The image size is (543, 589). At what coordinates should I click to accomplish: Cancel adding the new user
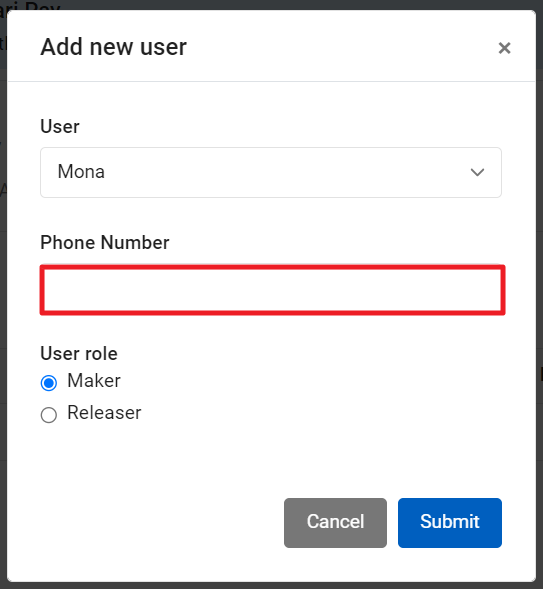coord(335,523)
